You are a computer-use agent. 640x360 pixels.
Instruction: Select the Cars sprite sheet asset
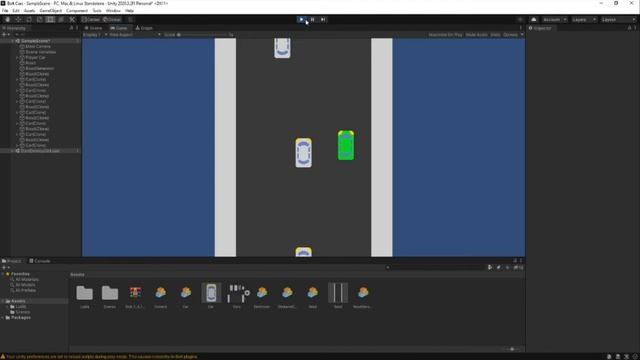(236, 293)
